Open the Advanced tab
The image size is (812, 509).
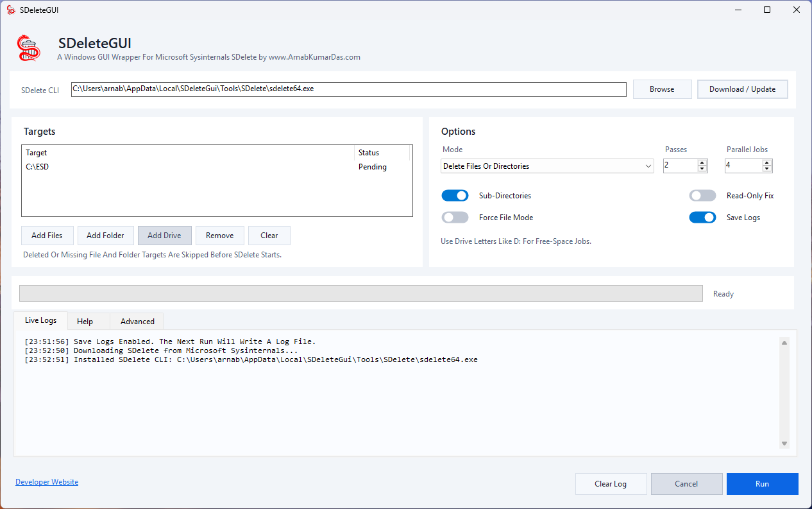[137, 321]
